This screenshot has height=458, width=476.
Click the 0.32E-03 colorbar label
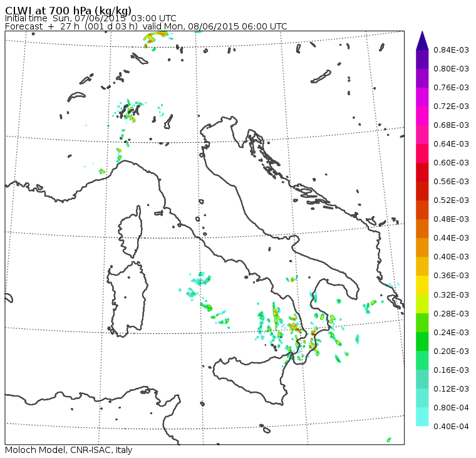[x=451, y=295]
